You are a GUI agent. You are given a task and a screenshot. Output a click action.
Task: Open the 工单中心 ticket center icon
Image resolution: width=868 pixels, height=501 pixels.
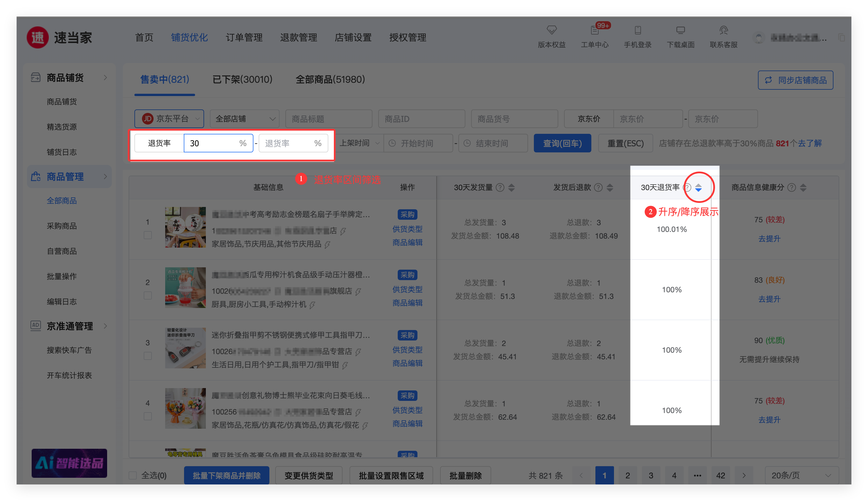(595, 31)
